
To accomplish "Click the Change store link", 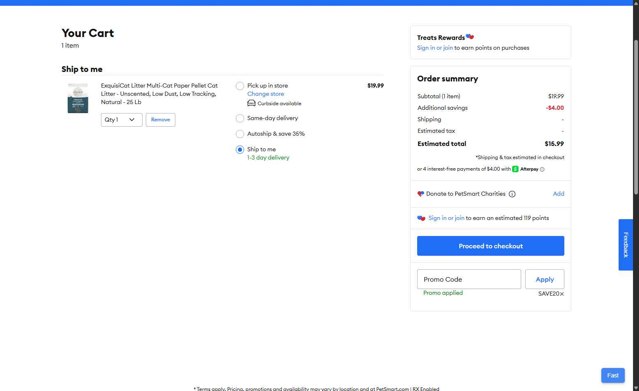I will point(265,94).
